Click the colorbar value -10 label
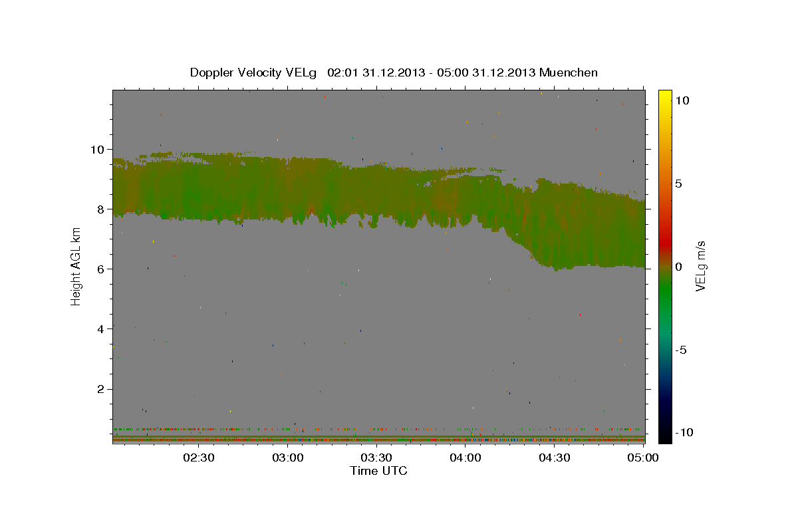This screenshot has width=798, height=532. click(x=684, y=432)
